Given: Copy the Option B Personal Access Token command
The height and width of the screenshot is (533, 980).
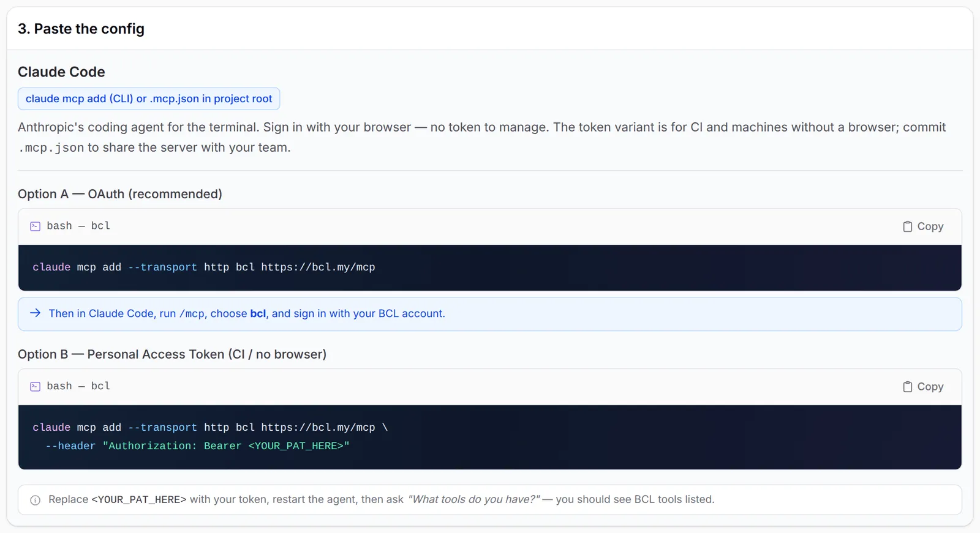Looking at the screenshot, I should pyautogui.click(x=923, y=387).
